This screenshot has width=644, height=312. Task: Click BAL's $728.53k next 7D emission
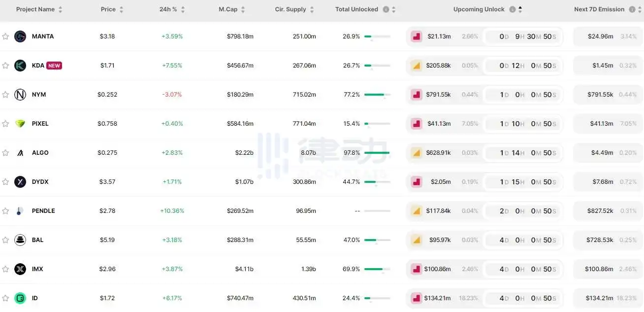tap(600, 240)
